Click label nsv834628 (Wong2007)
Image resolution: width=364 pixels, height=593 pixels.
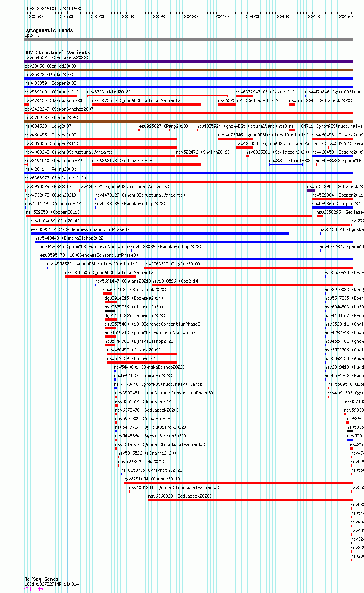click(x=49, y=126)
